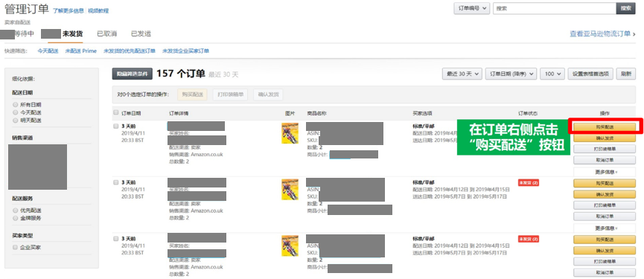Click the 订单详情 column header

179,113
